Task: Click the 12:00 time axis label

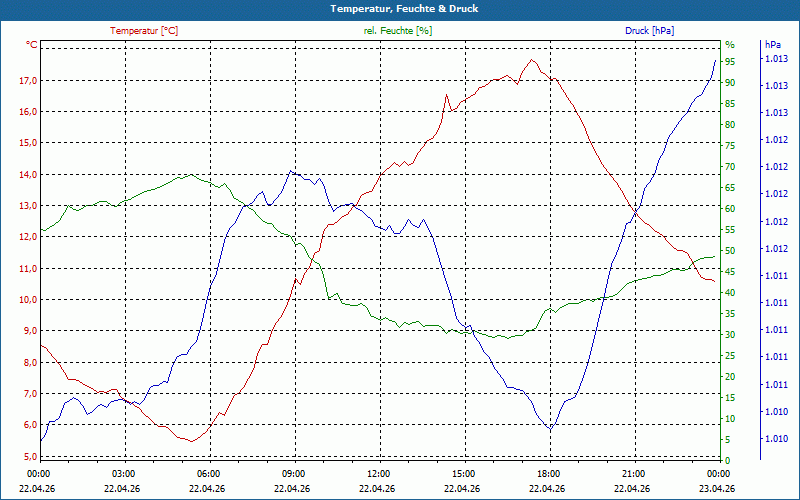Action: tap(378, 474)
